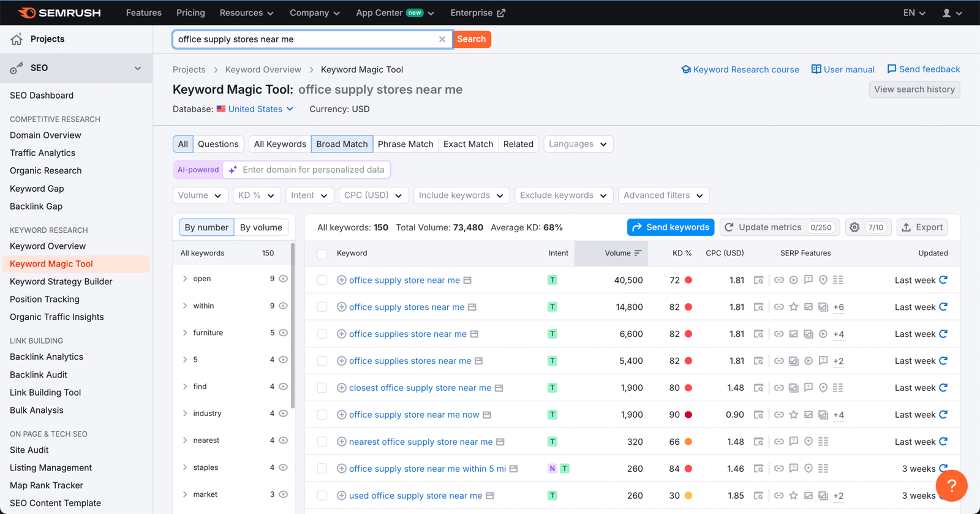This screenshot has width=980, height=514.
Task: Click the Semrush logo
Action: click(59, 13)
